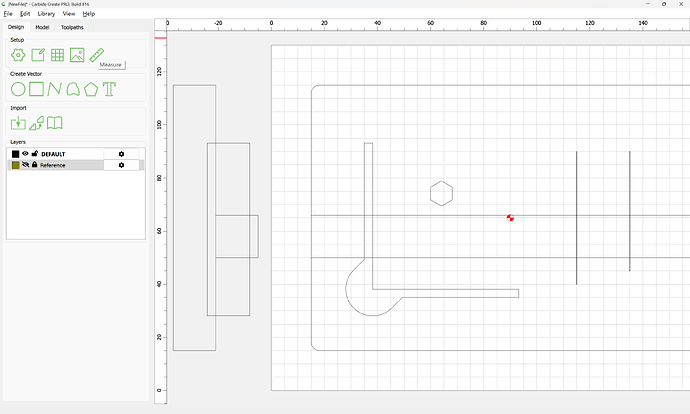Viewport: 690px width, 414px height.
Task: Click the DEFAULT layer black color swatch
Action: pyautogui.click(x=15, y=154)
